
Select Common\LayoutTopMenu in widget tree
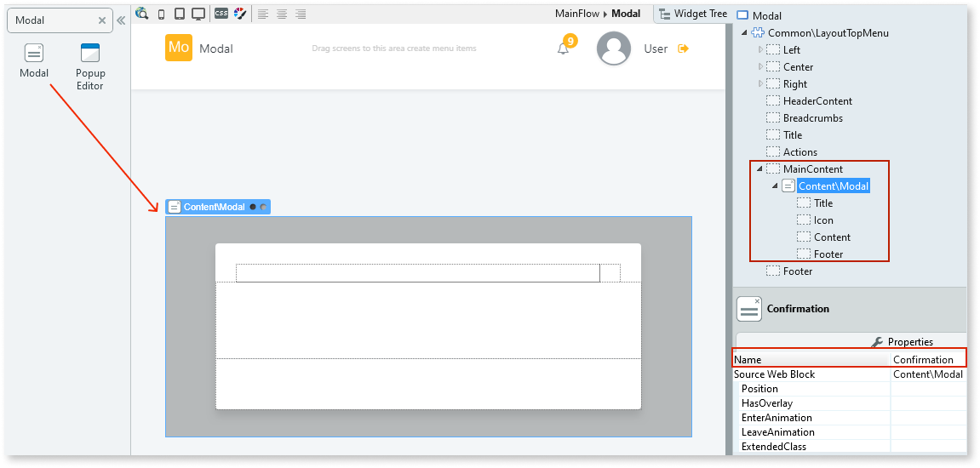[828, 33]
